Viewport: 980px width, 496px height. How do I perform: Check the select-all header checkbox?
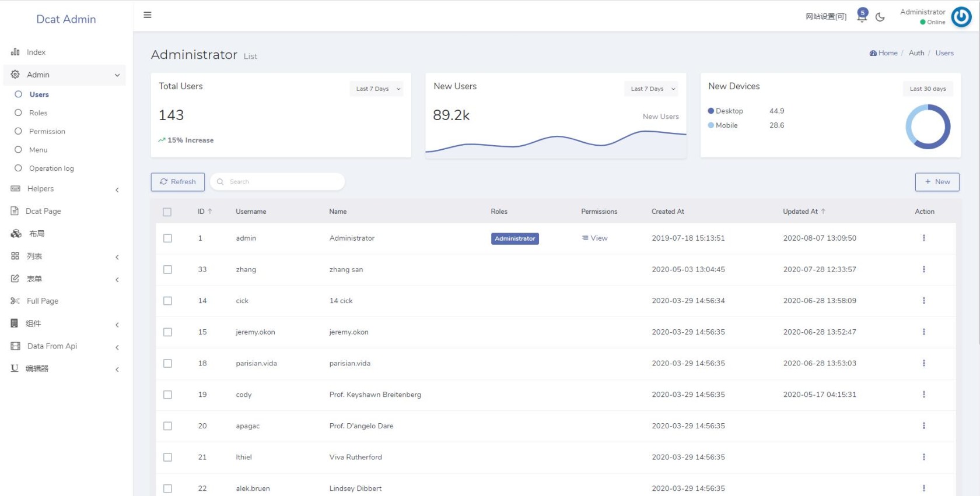[167, 212]
